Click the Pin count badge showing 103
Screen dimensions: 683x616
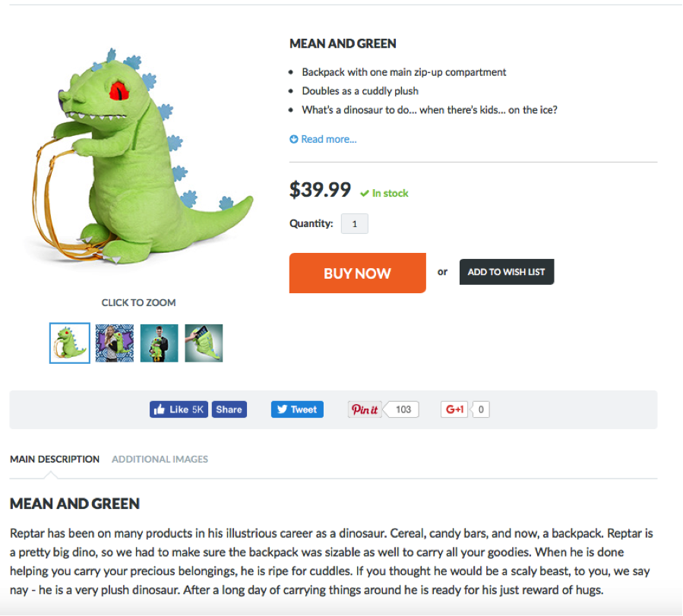(401, 409)
